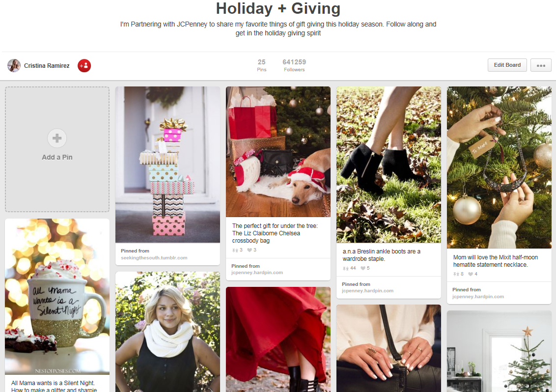The width and height of the screenshot is (556, 392).
Task: Click repin count icon on Liz Claiborne pin
Action: pyautogui.click(x=235, y=250)
